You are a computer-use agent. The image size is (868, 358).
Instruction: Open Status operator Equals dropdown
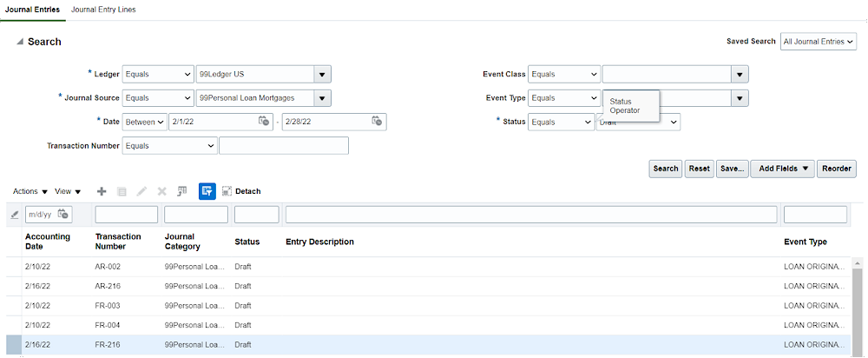point(561,122)
